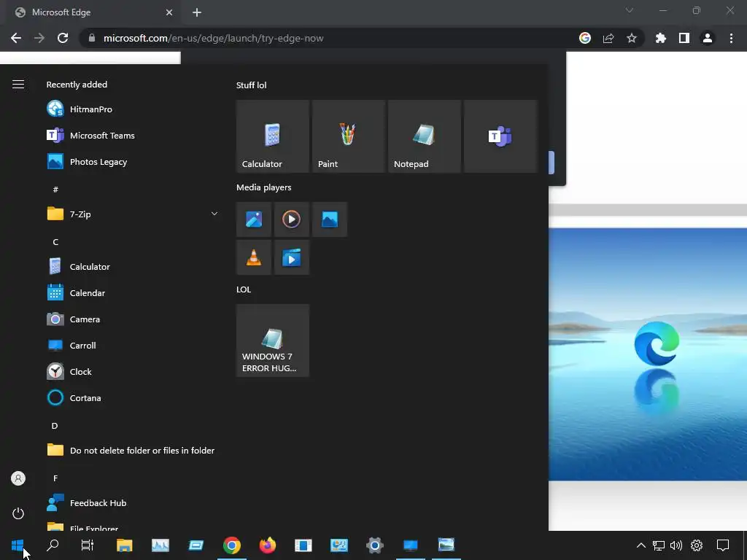Bookmark this page with the star icon

pos(632,38)
